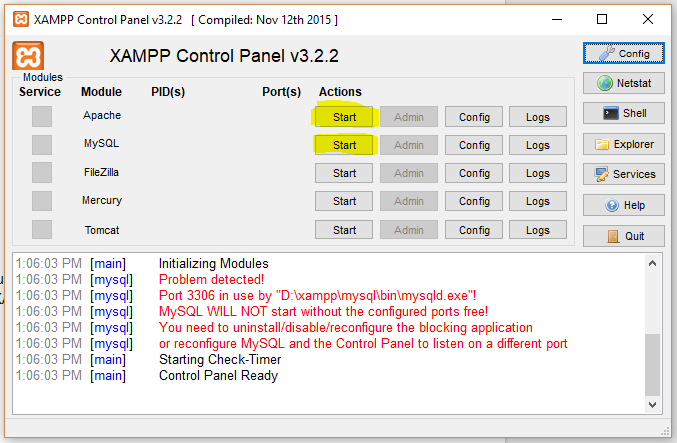Open Explorer folder button
Screen dimensions: 677x443
click(x=623, y=144)
